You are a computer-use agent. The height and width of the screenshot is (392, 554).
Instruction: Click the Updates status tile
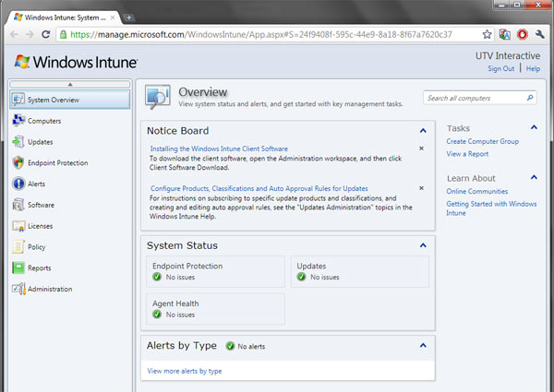[x=360, y=271]
